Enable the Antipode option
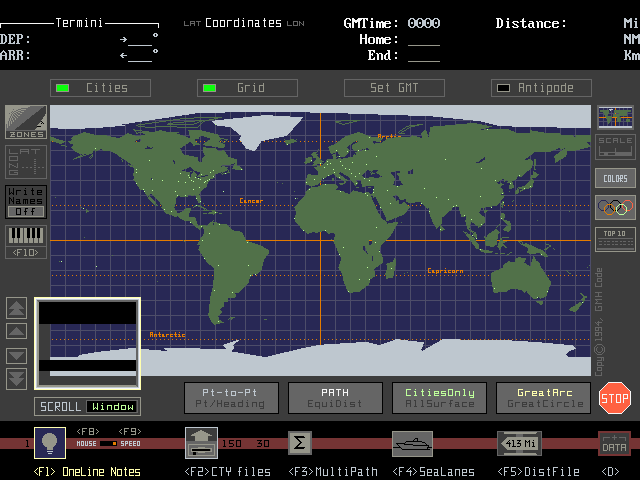 [x=541, y=88]
